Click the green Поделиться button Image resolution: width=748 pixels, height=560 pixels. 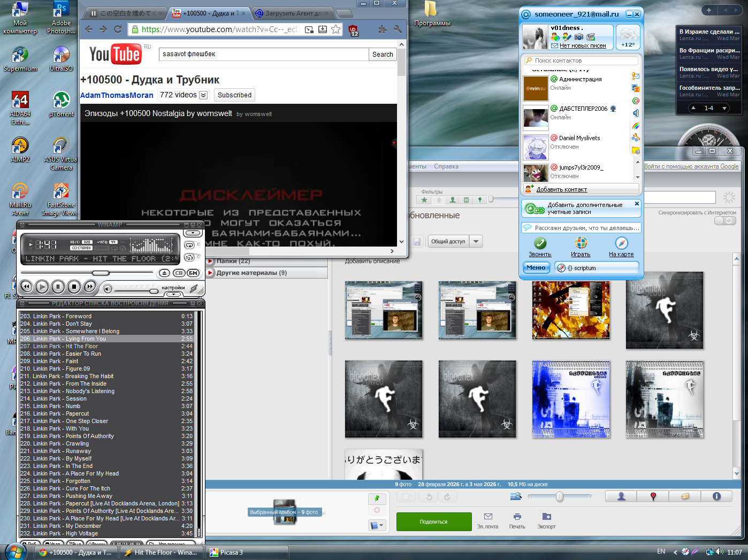(434, 521)
